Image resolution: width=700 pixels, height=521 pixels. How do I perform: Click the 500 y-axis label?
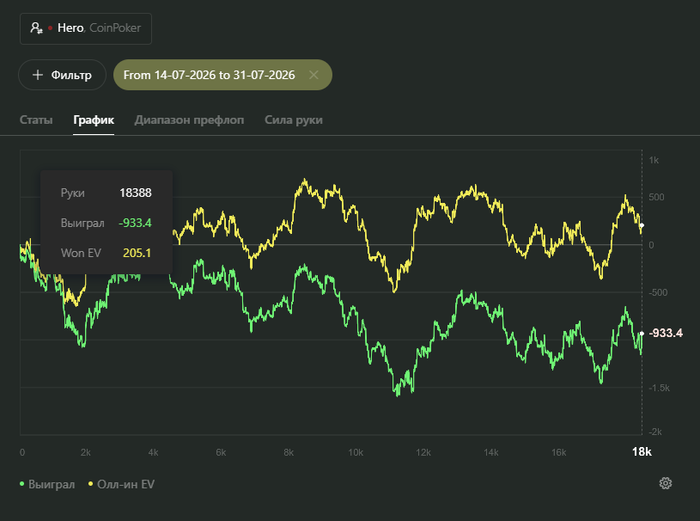656,197
